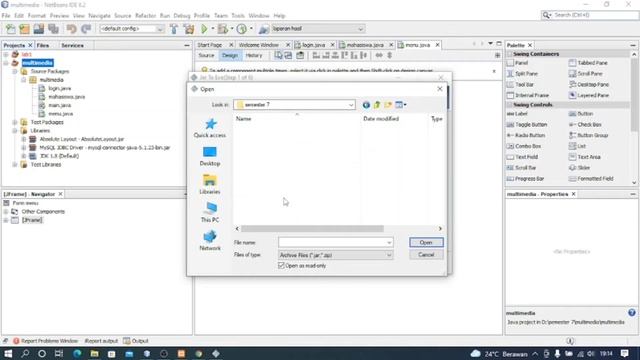Open the default config dropdown
The width and height of the screenshot is (640, 360).
(160, 29)
